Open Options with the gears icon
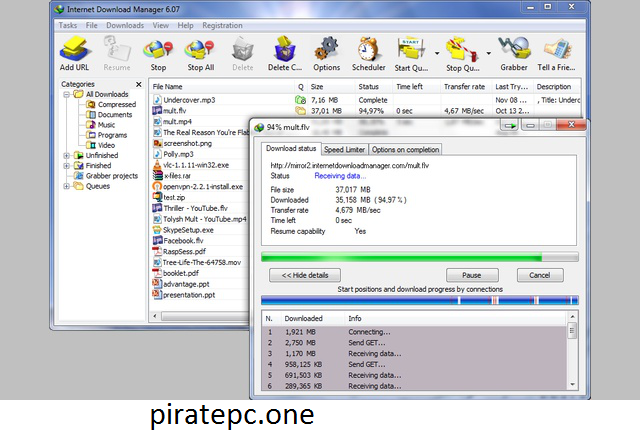The height and width of the screenshot is (432, 640). pyautogui.click(x=327, y=53)
